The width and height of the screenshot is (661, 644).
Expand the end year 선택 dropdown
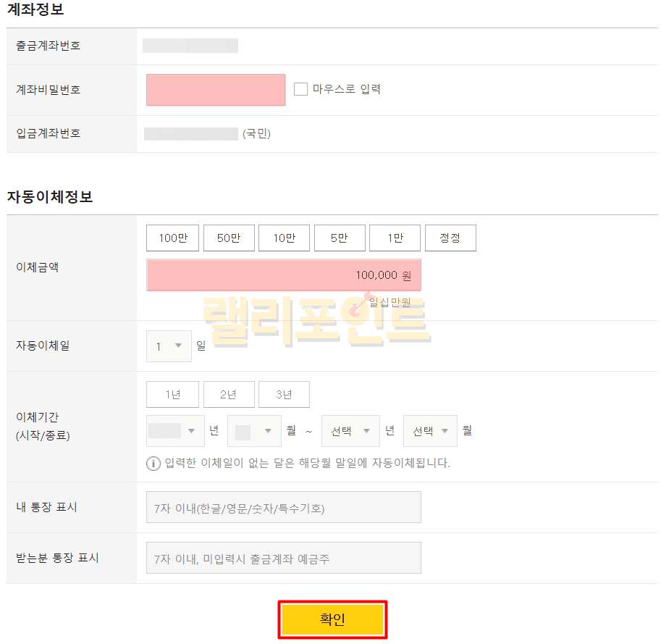click(x=350, y=431)
